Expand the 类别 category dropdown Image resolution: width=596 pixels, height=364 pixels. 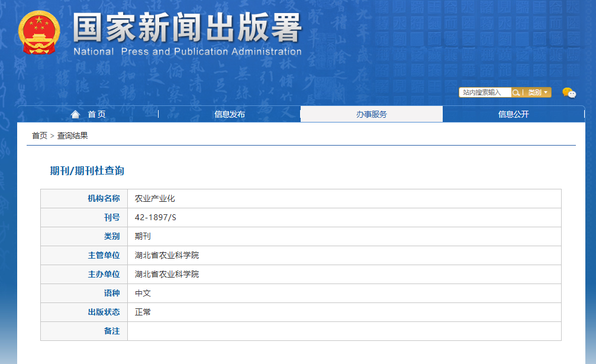[538, 92]
